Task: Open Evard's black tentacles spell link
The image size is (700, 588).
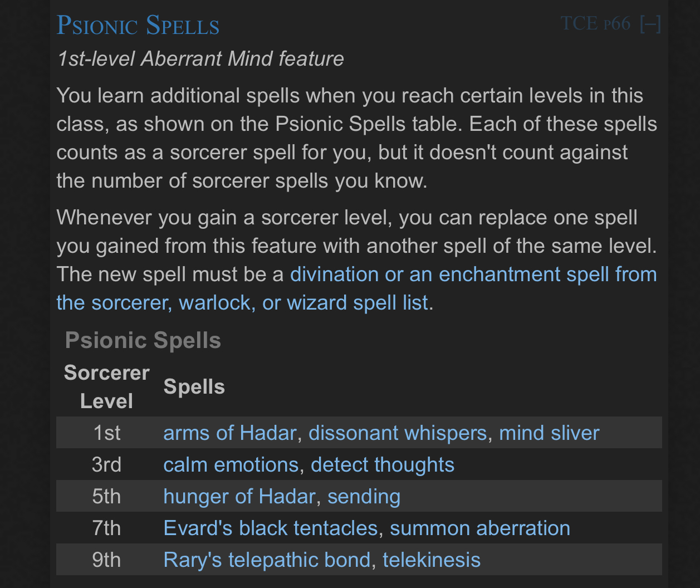Action: 271,528
